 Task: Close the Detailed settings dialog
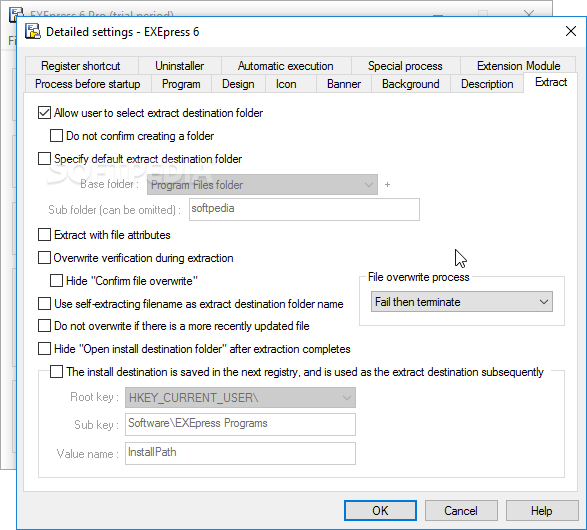pos(571,31)
